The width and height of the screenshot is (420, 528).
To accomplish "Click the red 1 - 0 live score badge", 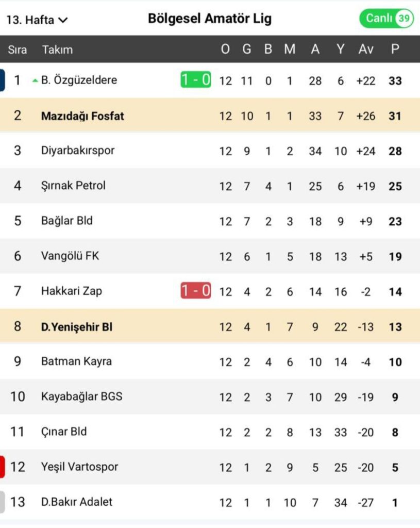I will [x=196, y=290].
